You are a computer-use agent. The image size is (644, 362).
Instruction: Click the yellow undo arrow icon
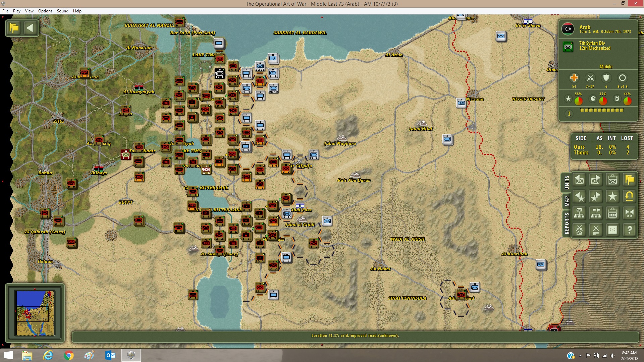pyautogui.click(x=630, y=197)
